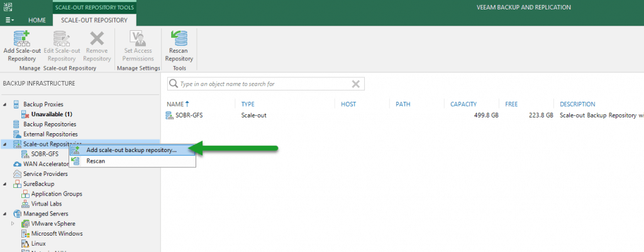Select Unavailable (1) tree item
Screen dimensions: 644x252
52,114
